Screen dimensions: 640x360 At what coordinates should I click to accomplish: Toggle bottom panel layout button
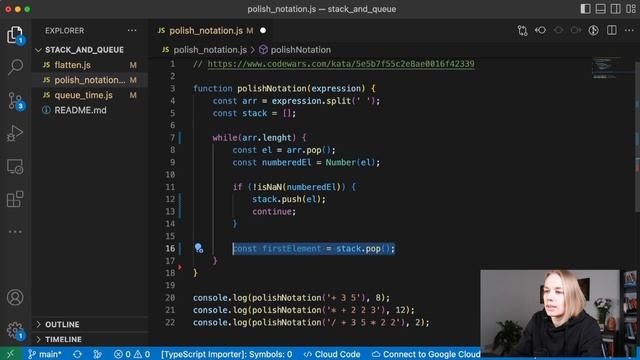(600, 9)
